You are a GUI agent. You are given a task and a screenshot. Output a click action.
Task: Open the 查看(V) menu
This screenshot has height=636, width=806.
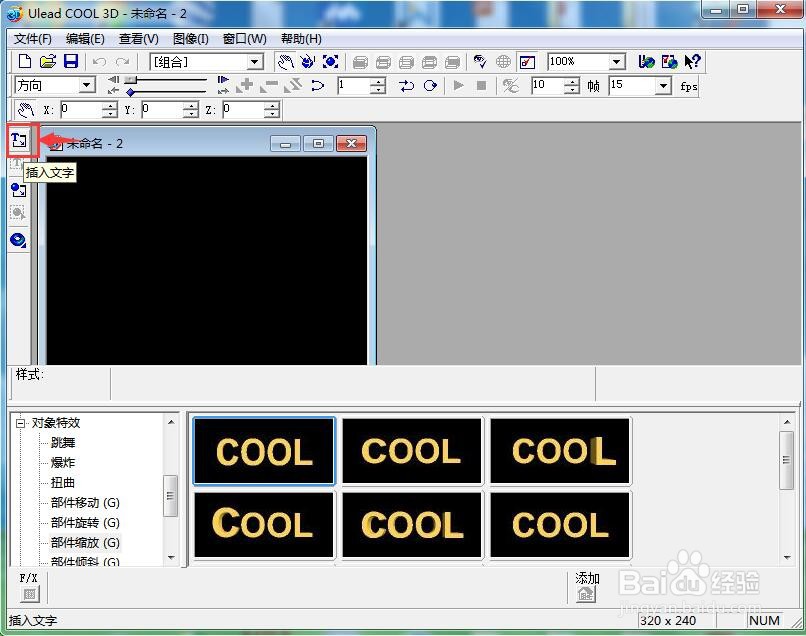coord(139,39)
